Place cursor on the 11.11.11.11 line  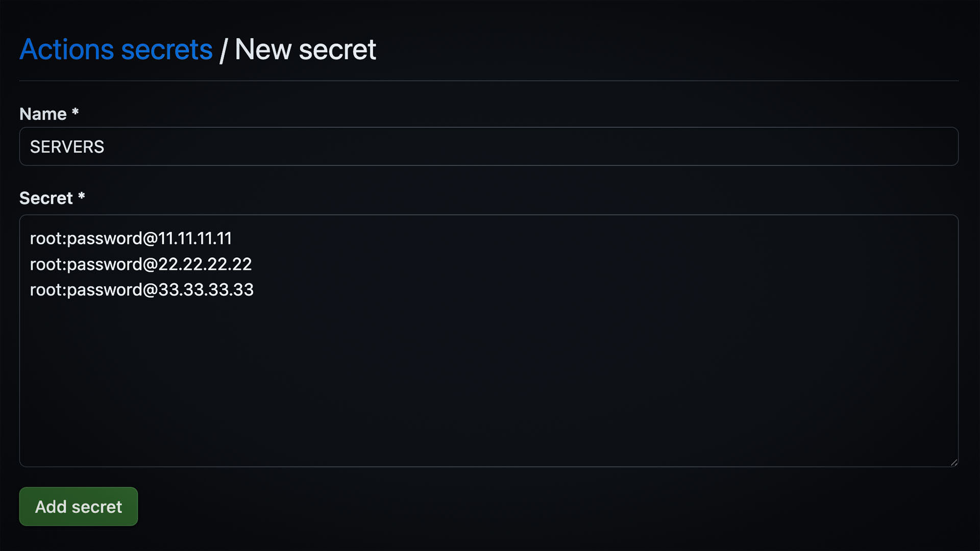click(x=131, y=238)
